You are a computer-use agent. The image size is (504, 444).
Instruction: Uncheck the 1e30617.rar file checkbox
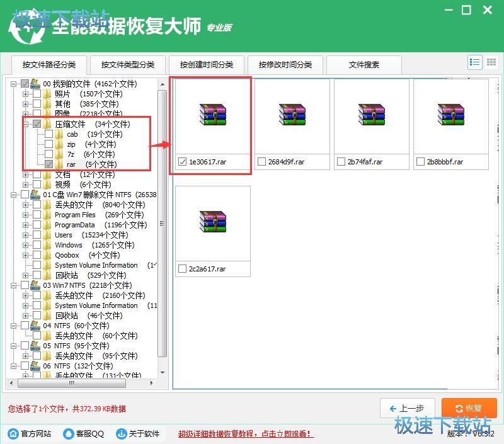click(182, 161)
